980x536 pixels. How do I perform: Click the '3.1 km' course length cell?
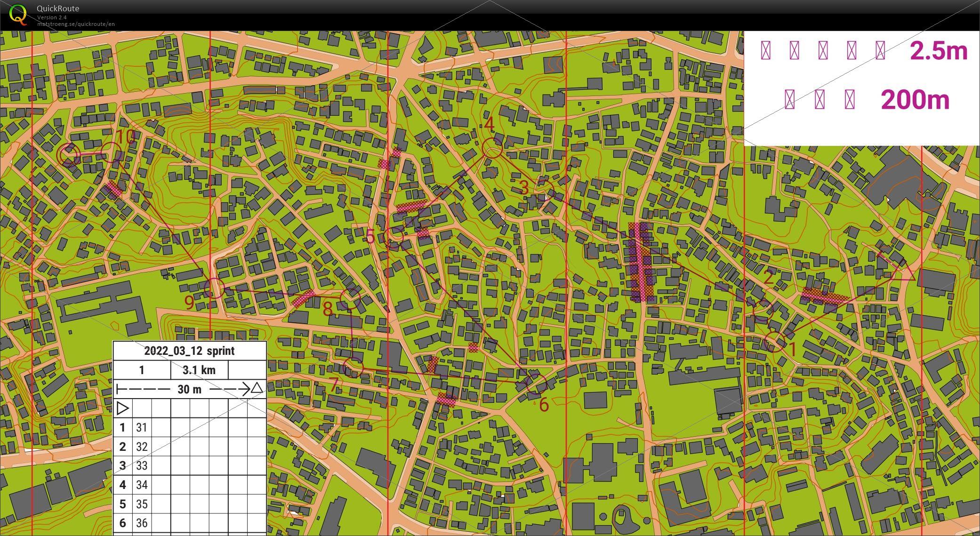(x=199, y=370)
